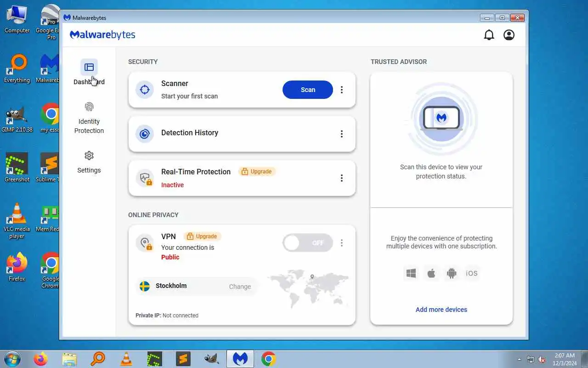Open File Explorer from the taskbar
Viewport: 588px width, 368px height.
click(x=69, y=359)
